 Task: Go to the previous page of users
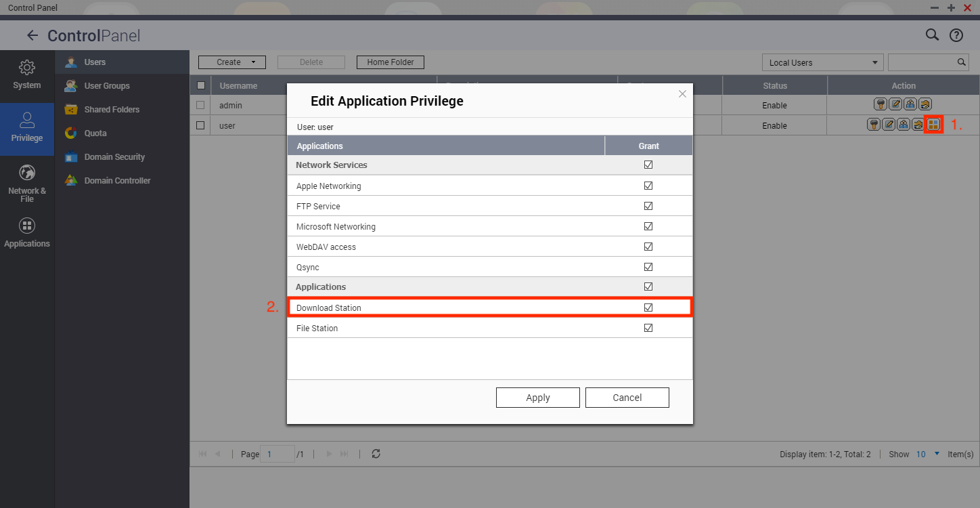[217, 454]
